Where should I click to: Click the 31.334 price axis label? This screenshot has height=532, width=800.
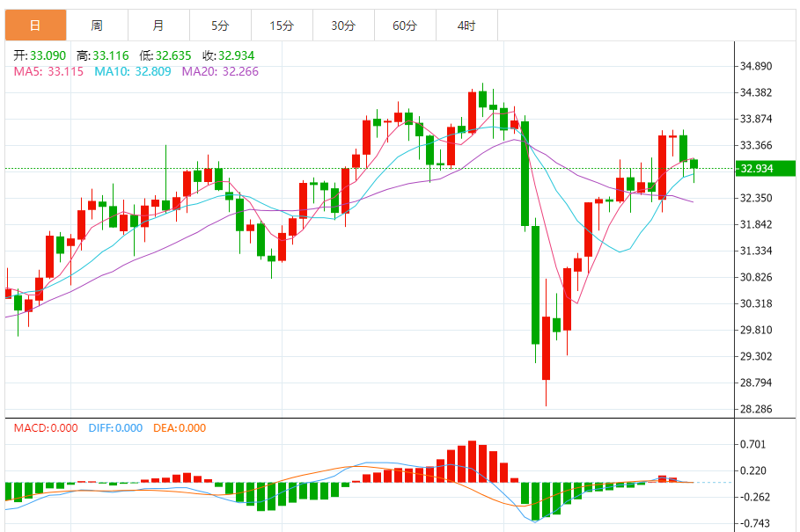click(x=756, y=251)
